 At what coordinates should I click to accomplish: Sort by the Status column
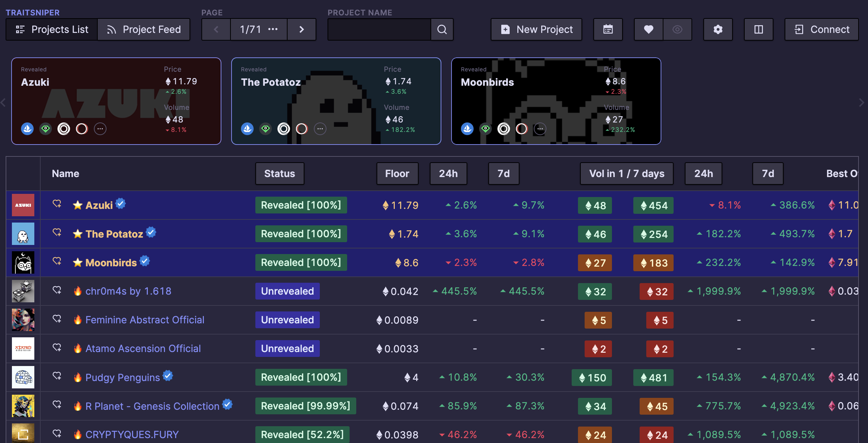280,174
